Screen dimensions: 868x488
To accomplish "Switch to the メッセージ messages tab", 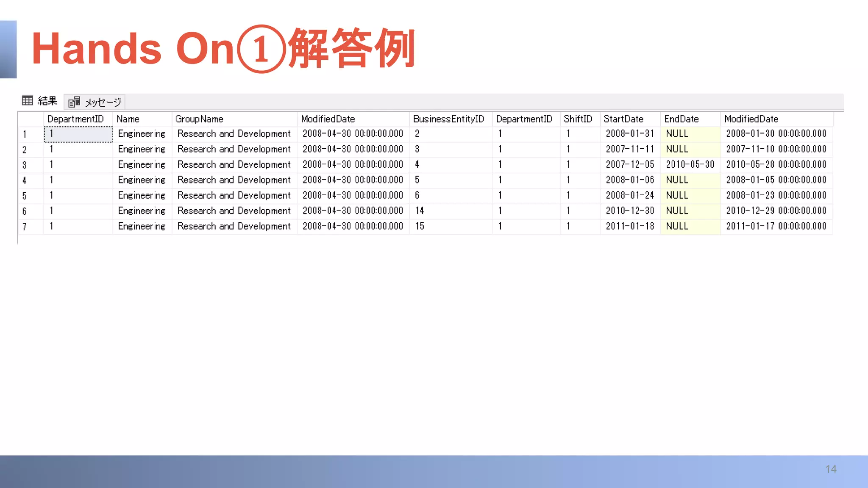I will pos(95,102).
